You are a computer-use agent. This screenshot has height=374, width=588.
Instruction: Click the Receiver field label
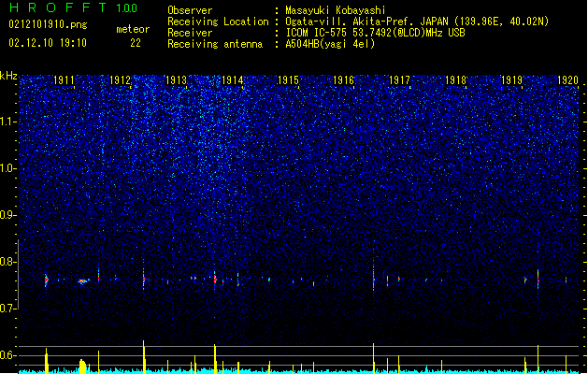pyautogui.click(x=190, y=33)
